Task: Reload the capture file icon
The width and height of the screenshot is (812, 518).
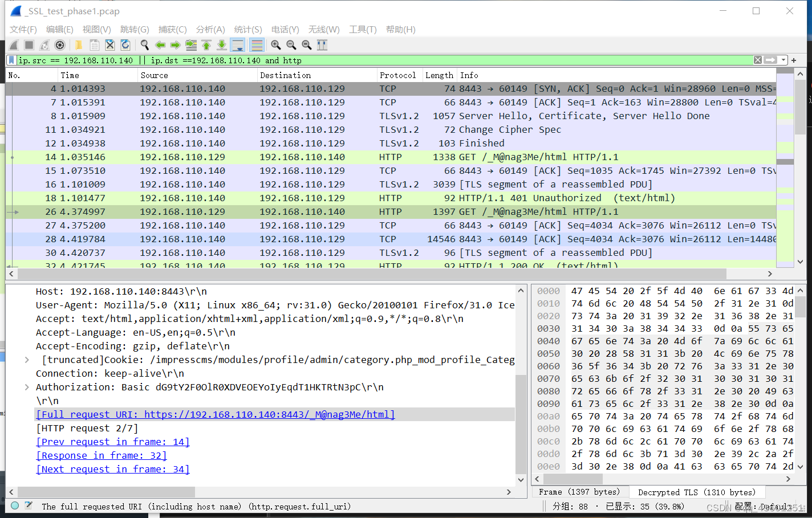Action: coord(125,45)
